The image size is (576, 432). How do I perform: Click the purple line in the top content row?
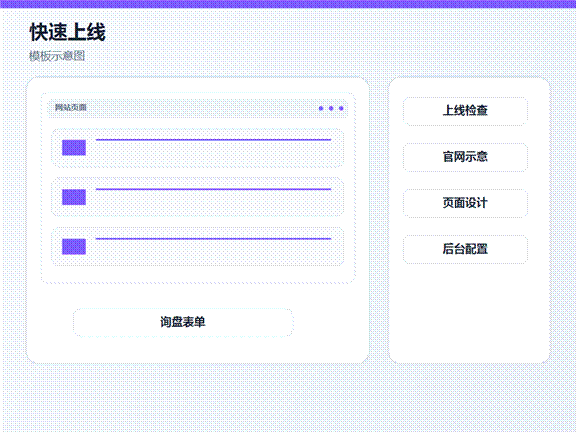click(213, 140)
